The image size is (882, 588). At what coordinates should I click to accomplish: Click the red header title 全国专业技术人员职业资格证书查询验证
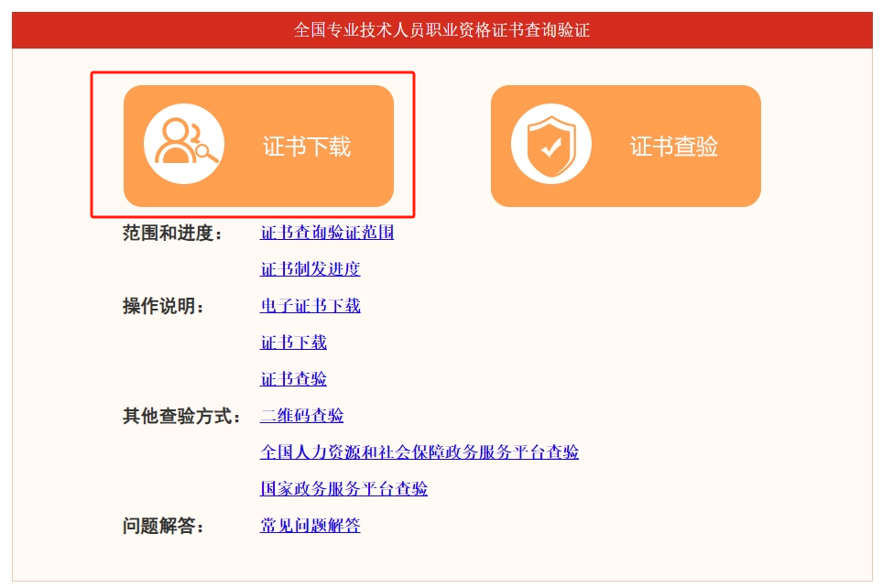pos(441,30)
